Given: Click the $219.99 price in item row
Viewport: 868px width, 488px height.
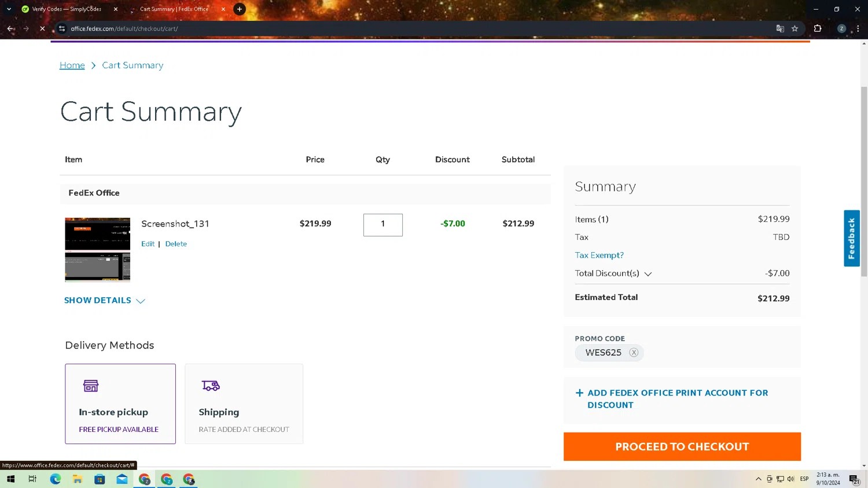Looking at the screenshot, I should (x=315, y=224).
